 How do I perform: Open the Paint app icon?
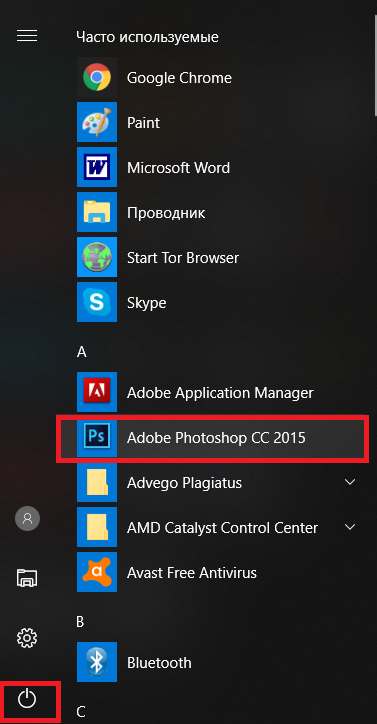(x=97, y=122)
